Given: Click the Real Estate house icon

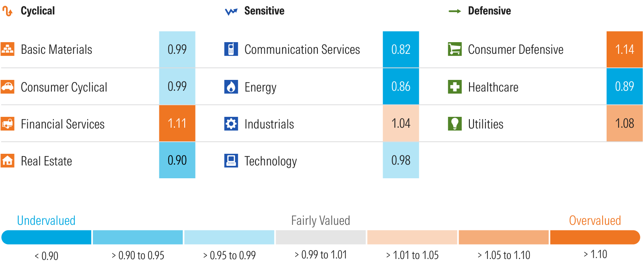Looking at the screenshot, I should coord(7,161).
